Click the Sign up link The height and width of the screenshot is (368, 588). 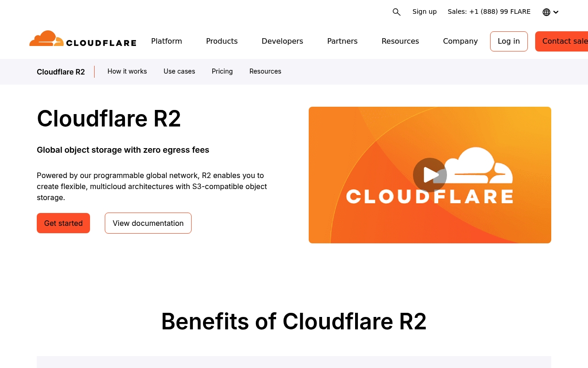424,11
